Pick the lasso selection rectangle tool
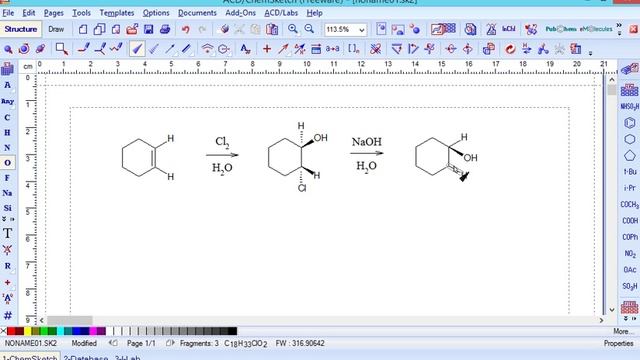The width and height of the screenshot is (640, 360). click(x=62, y=49)
